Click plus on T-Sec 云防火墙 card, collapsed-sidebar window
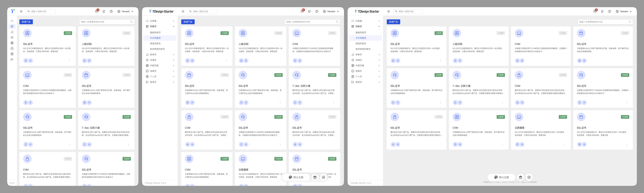 89,145
